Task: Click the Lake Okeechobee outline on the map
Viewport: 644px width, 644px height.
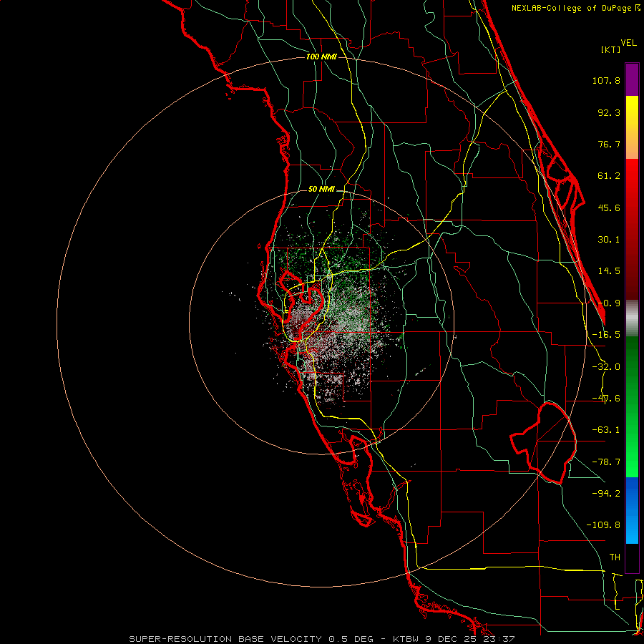Action: (543, 443)
